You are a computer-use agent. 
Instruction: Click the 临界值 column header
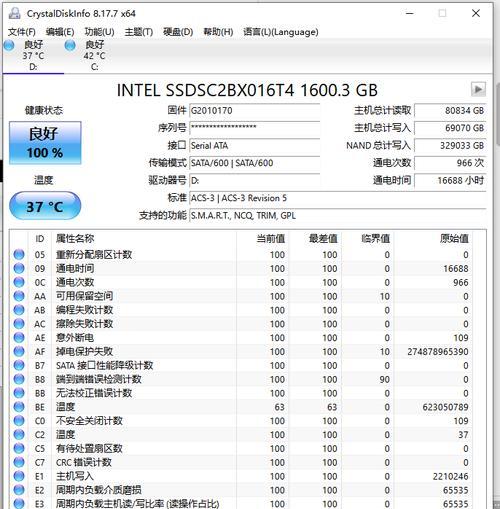pyautogui.click(x=375, y=239)
